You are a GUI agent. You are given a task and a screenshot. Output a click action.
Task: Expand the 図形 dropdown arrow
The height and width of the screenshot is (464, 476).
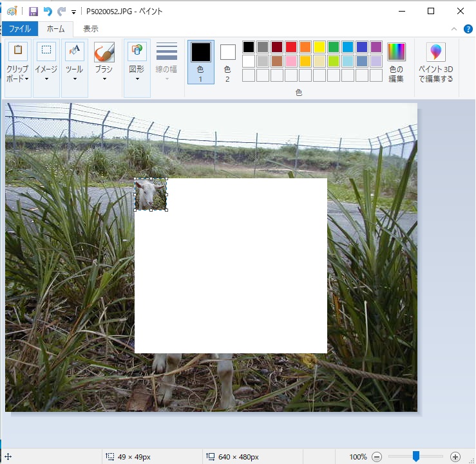137,79
